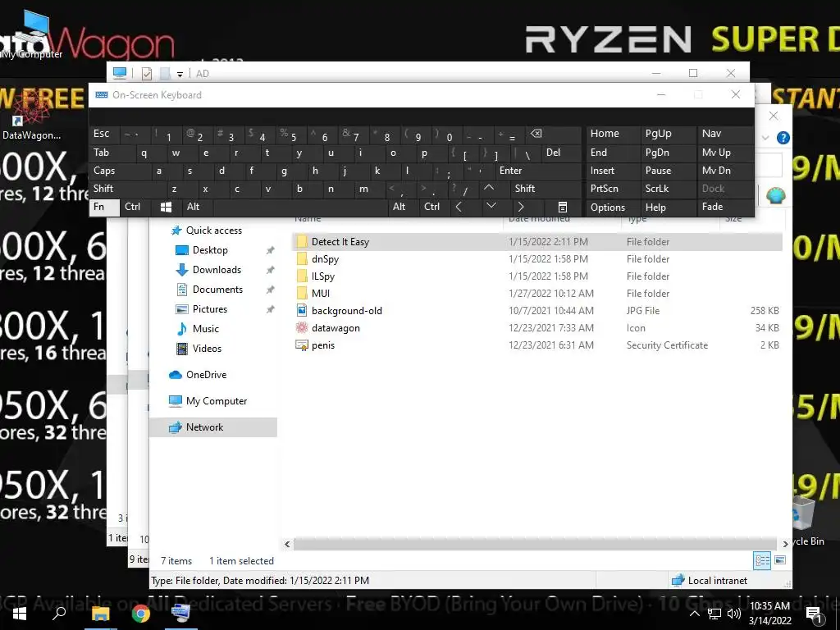Click the backspace key on On-Screen Keyboard
The width and height of the screenshot is (840, 630).
tap(553, 134)
